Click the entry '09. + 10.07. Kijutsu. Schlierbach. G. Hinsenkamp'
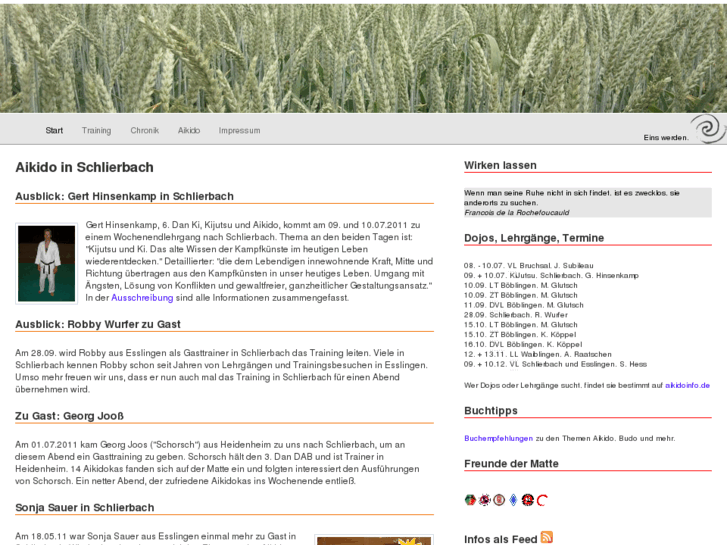This screenshot has height=545, width=727. (551, 276)
